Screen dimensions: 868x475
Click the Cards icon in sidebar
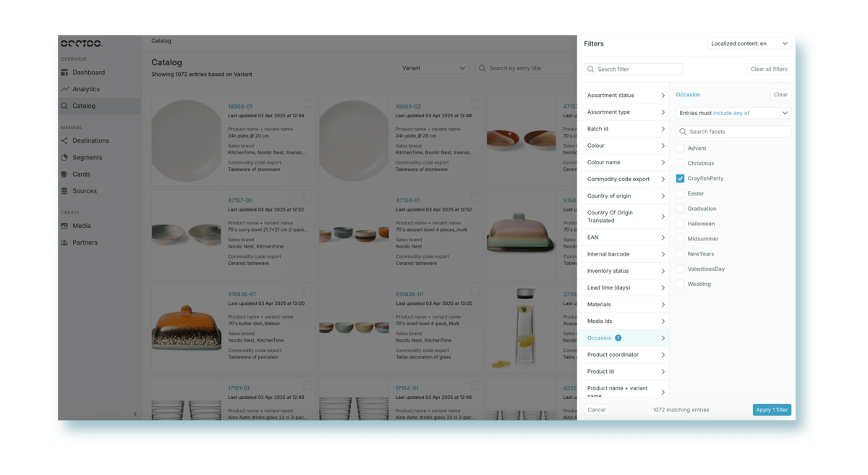(64, 175)
